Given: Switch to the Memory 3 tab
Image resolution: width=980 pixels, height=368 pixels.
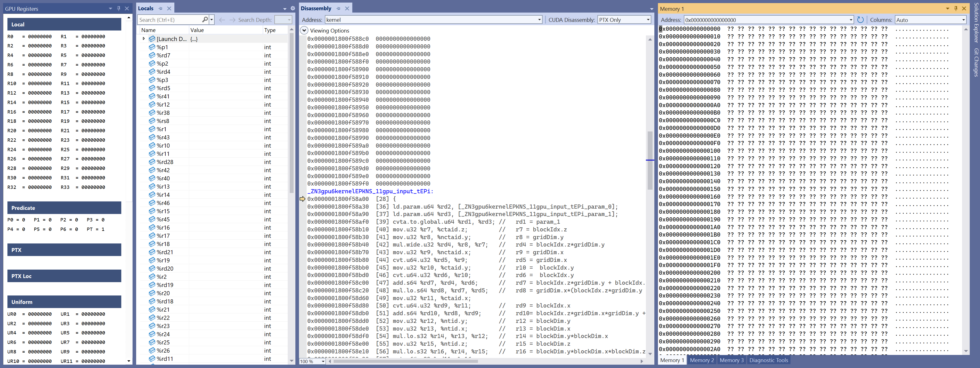Looking at the screenshot, I should [x=731, y=360].
